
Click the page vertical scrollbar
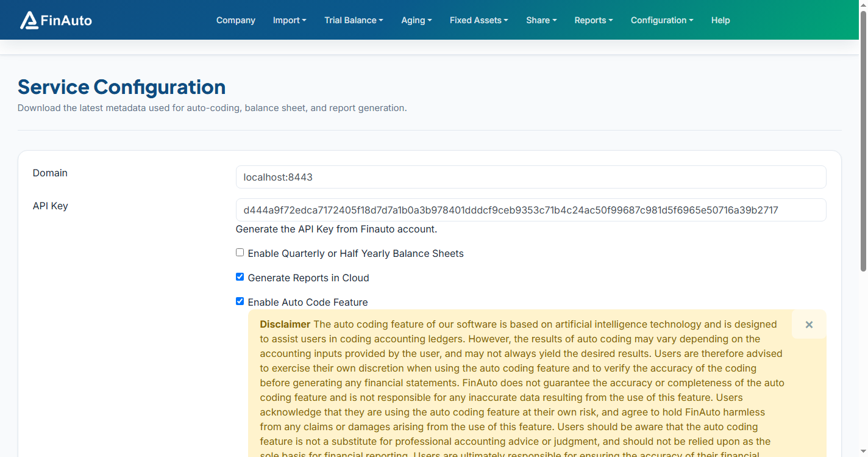click(863, 140)
